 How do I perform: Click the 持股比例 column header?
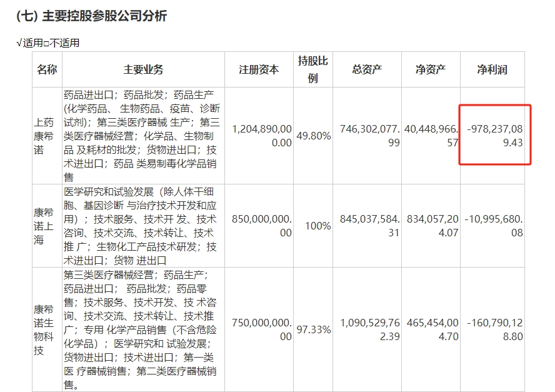(x=313, y=69)
